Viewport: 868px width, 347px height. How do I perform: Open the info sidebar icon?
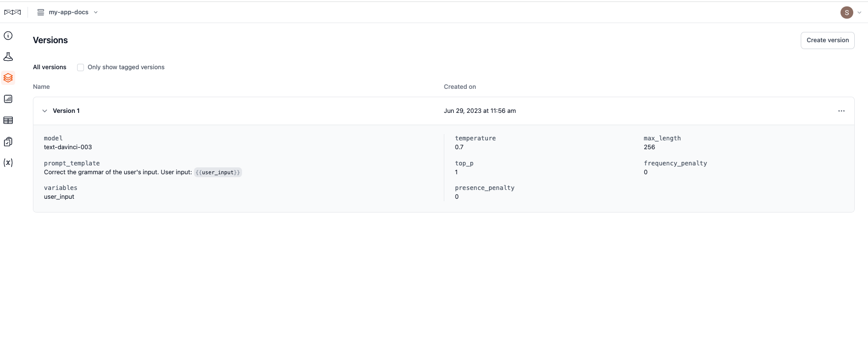(x=8, y=35)
